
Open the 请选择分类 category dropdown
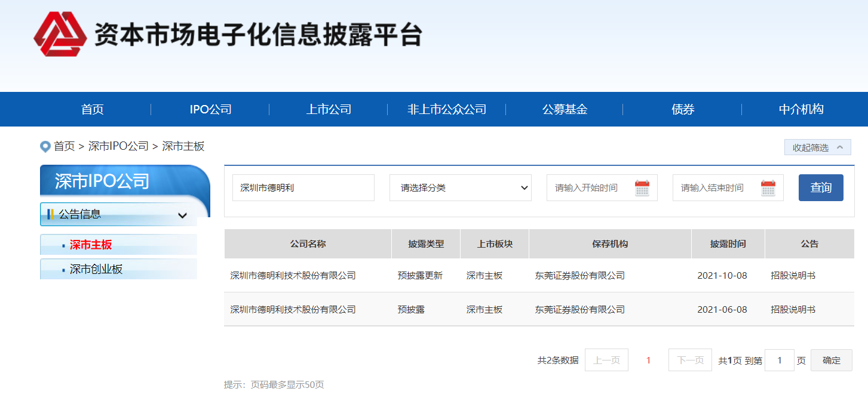pyautogui.click(x=461, y=187)
